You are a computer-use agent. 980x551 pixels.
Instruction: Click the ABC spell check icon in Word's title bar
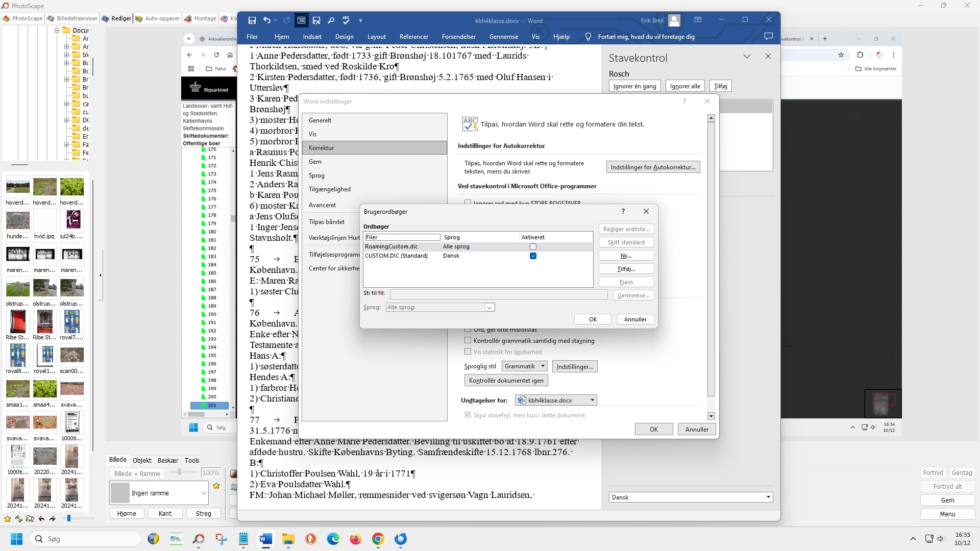pos(346,20)
